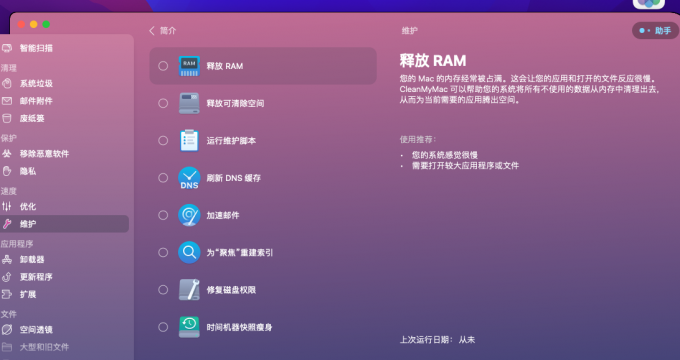This screenshot has height=360, width=680.
Task: Click 扩展 label in sidebar
Action: tap(28, 294)
